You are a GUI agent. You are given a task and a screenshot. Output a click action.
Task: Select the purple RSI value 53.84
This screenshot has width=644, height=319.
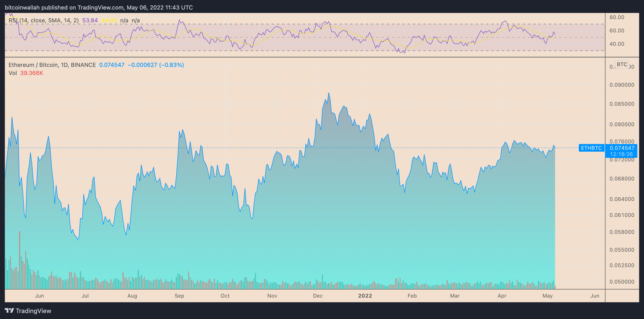90,20
